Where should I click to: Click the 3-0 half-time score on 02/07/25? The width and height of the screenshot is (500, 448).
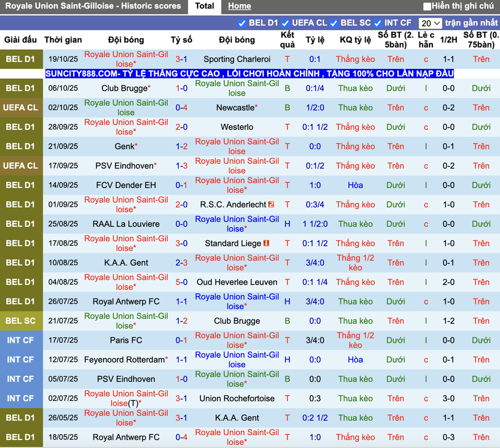[x=448, y=399]
